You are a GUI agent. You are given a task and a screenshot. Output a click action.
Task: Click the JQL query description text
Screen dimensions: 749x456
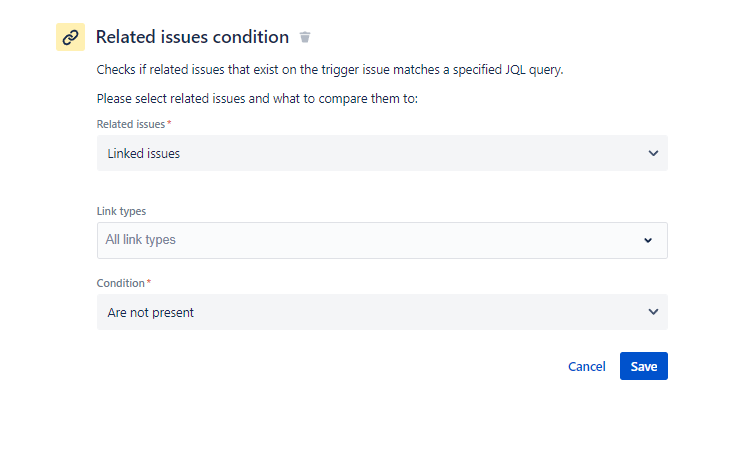click(330, 70)
